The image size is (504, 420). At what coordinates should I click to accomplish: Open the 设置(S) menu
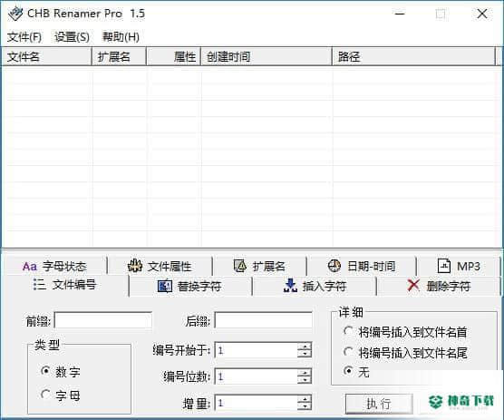[x=72, y=37]
